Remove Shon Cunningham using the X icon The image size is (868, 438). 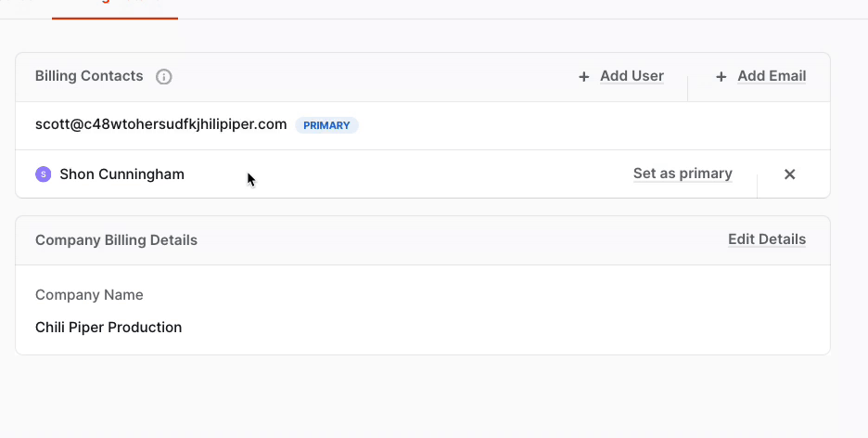pos(789,174)
